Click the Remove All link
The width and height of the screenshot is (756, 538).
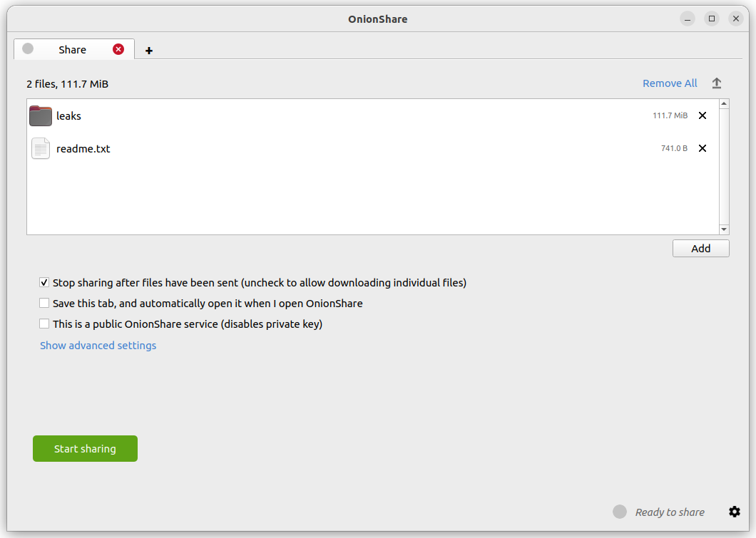(x=670, y=83)
